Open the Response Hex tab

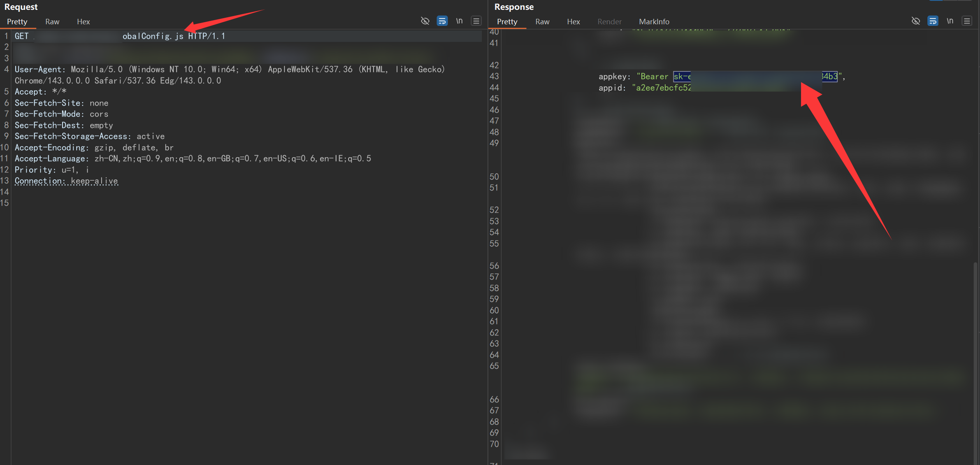(x=573, y=21)
